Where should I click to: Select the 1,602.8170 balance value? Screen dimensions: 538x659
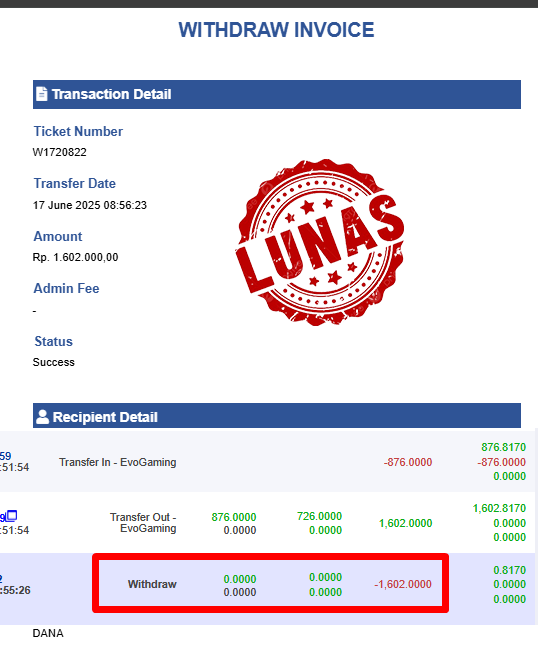(499, 509)
